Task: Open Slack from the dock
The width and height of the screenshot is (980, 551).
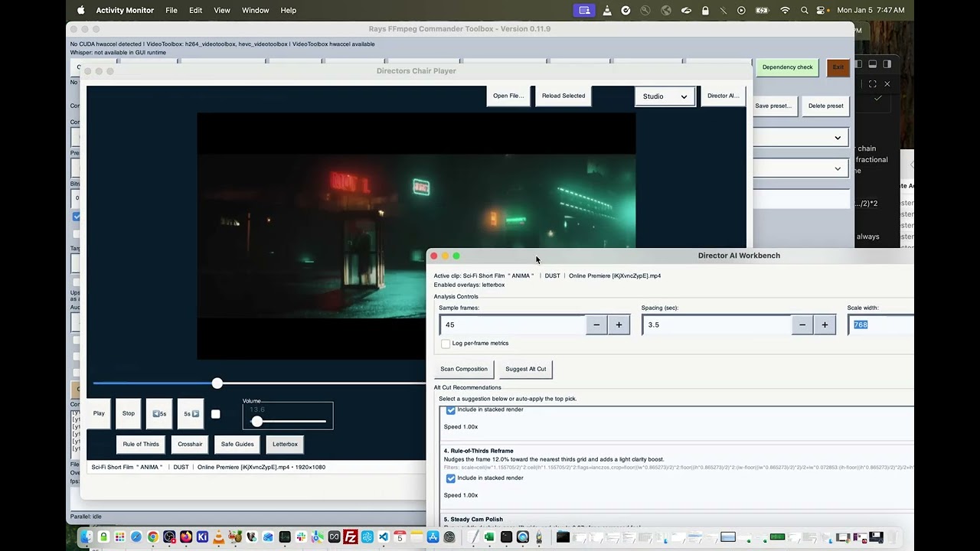Action: tap(300, 537)
